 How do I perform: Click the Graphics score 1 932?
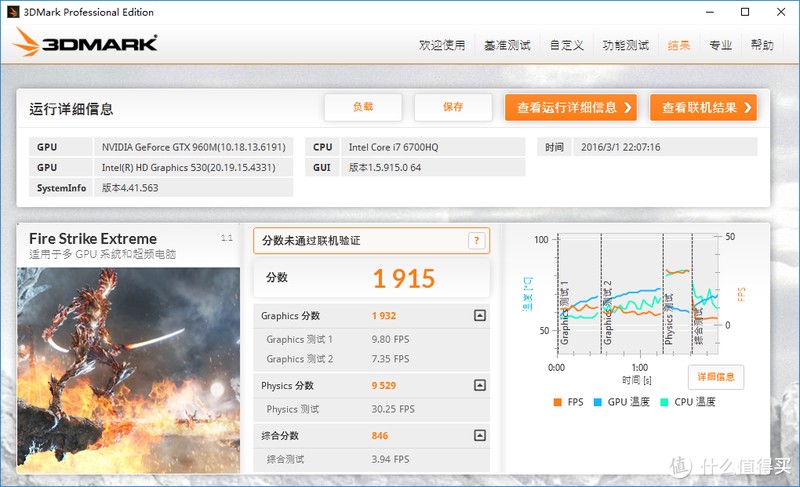click(384, 316)
